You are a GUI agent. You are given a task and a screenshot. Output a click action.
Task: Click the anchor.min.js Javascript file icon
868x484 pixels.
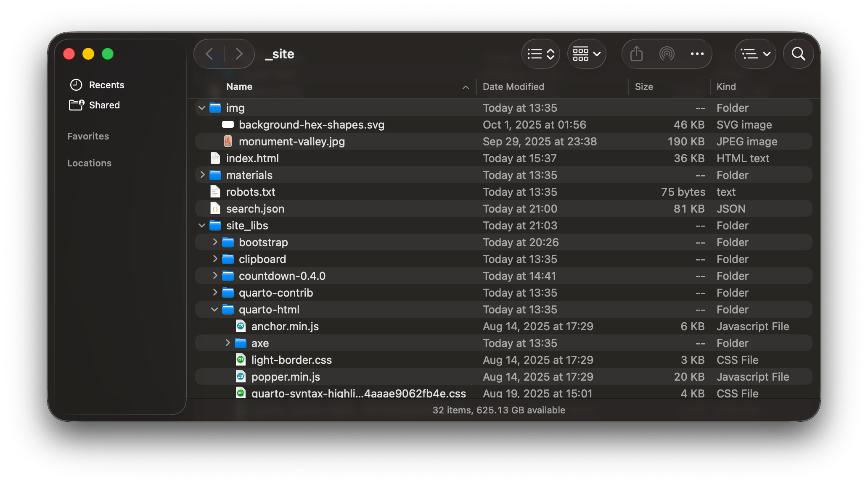click(241, 326)
